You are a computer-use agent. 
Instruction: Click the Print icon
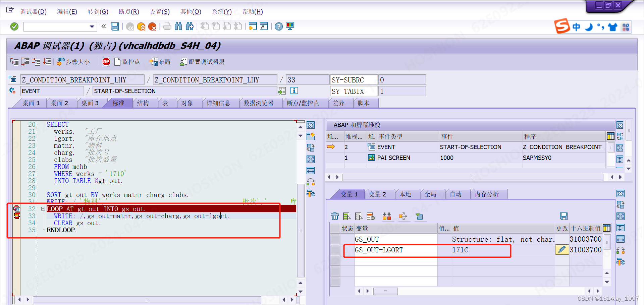(x=167, y=26)
